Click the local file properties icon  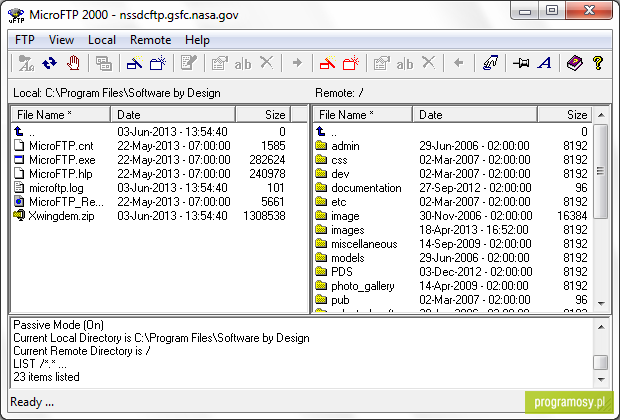tap(219, 63)
